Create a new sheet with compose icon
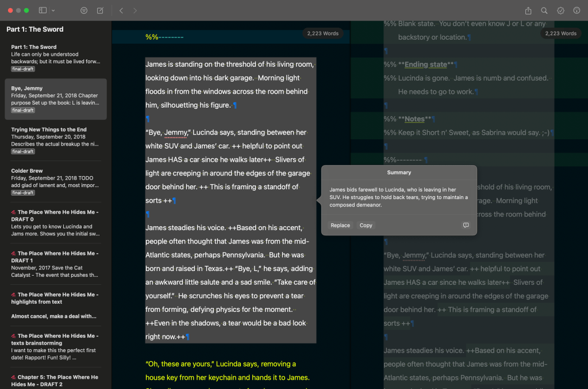Viewport: 588px width, 389px height. (x=100, y=10)
